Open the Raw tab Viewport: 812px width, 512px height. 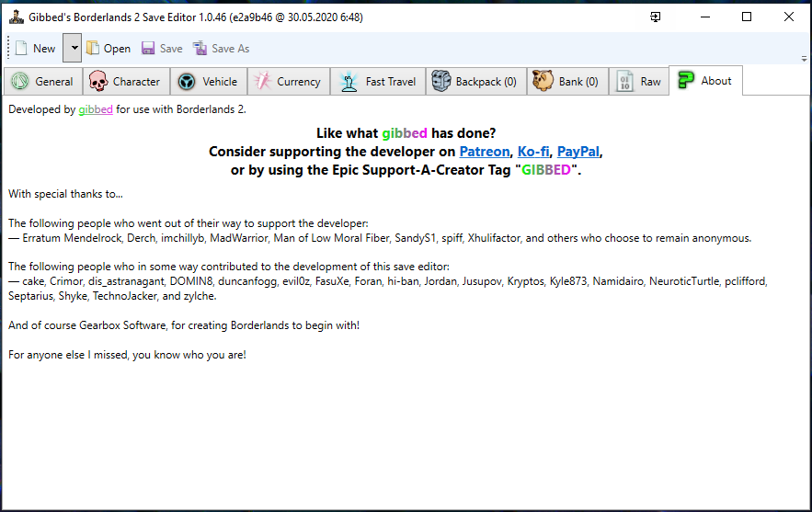tap(639, 81)
